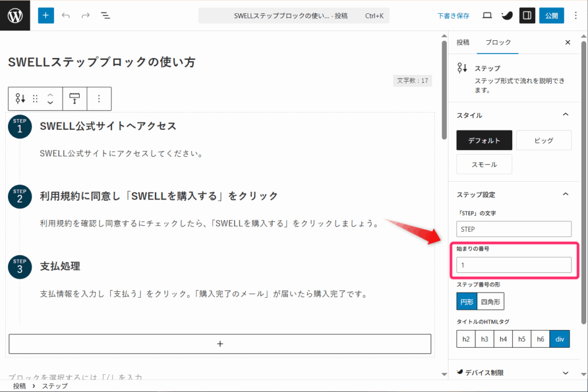588x392 pixels.
Task: Click the undo arrow icon
Action: point(65,16)
